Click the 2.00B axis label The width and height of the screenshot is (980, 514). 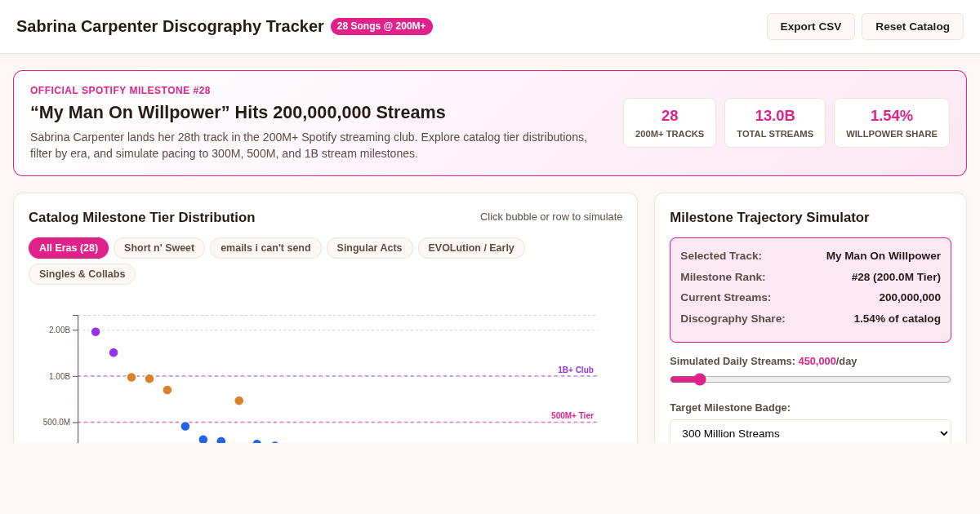click(60, 330)
